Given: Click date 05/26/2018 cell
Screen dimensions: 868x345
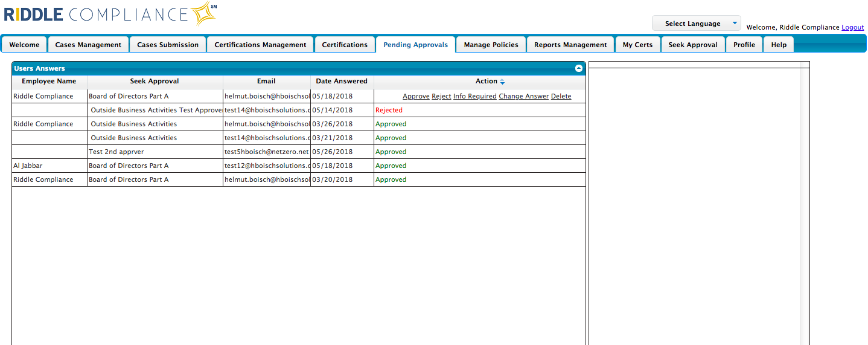Looking at the screenshot, I should pos(342,152).
